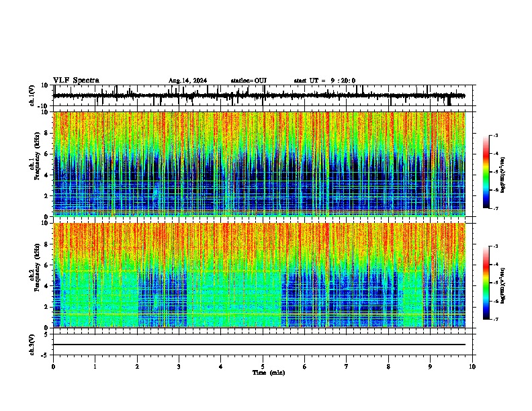Click inside the ch.1 spectrogram panel

[259, 164]
